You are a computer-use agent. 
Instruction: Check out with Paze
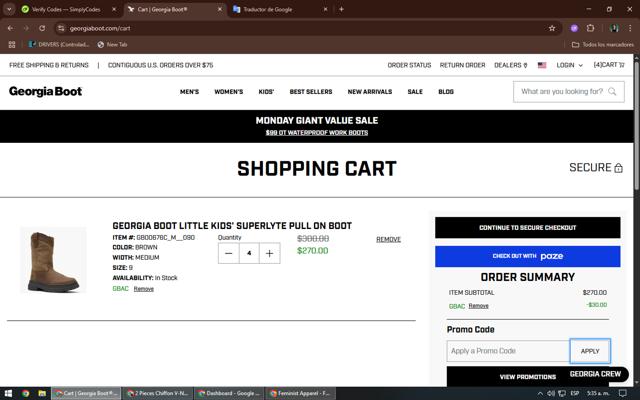point(528,256)
